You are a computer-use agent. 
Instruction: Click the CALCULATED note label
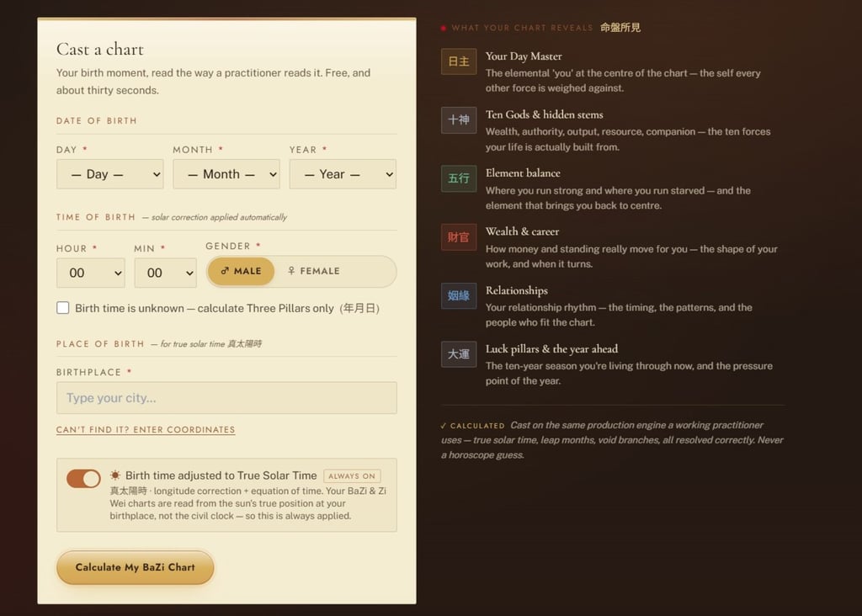(x=477, y=426)
